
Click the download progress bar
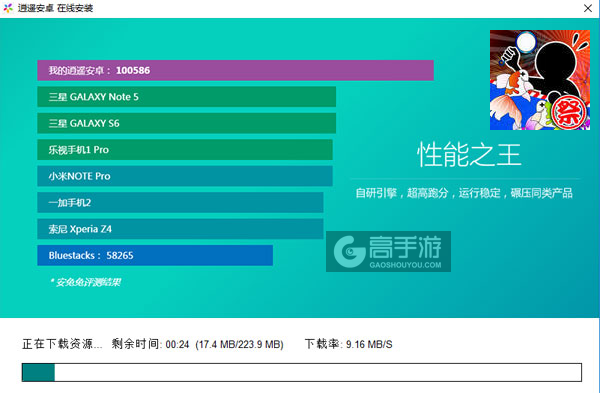point(302,372)
